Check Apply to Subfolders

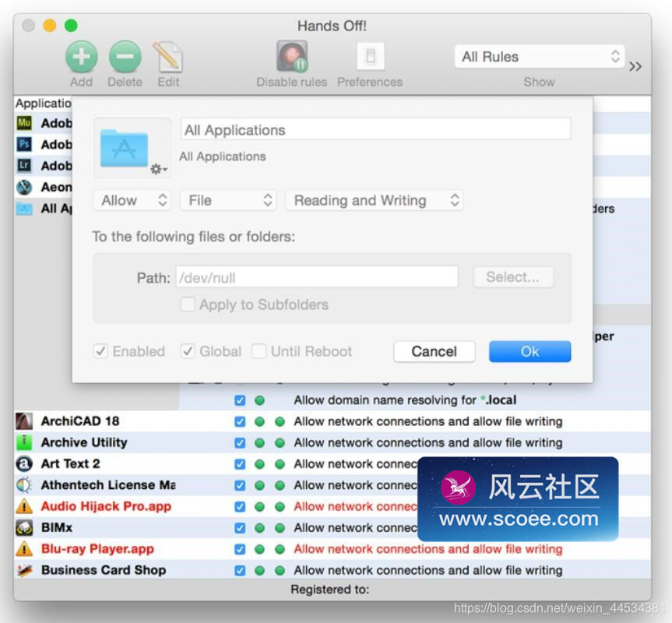tap(188, 304)
